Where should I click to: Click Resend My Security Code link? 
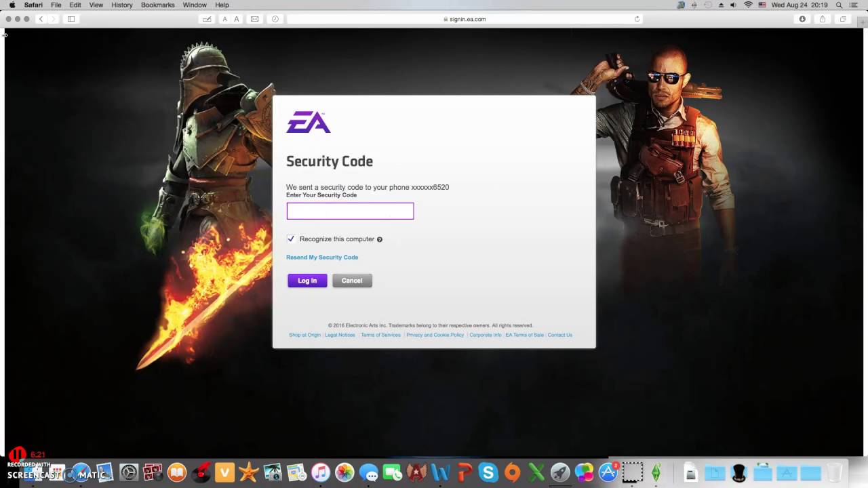(322, 258)
